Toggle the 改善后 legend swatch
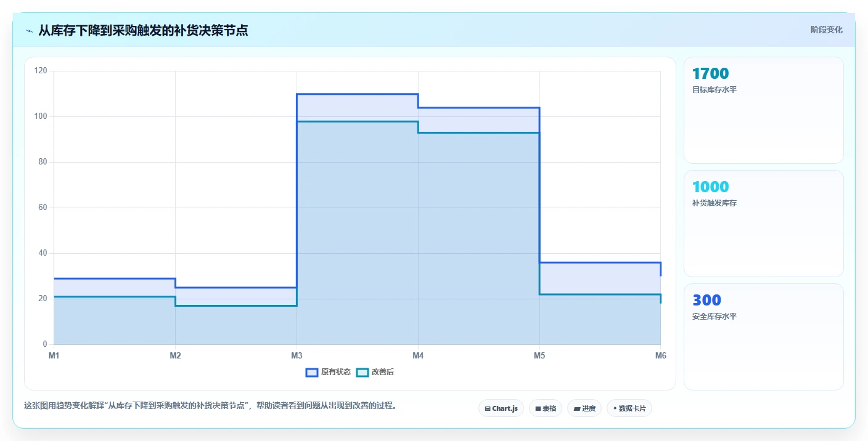 [x=362, y=372]
